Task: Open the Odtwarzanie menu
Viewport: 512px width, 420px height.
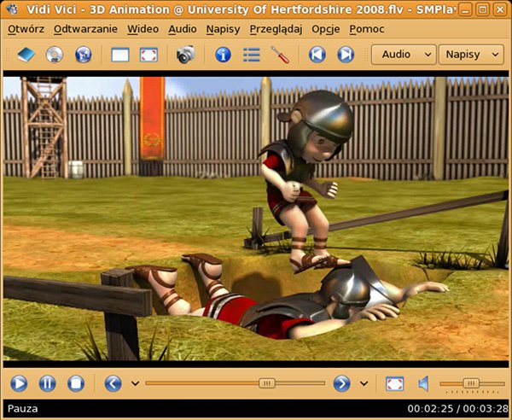Action: 85,29
